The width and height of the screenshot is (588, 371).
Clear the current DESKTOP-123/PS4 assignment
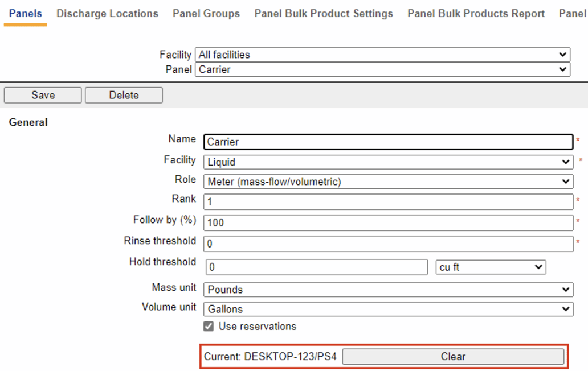click(x=453, y=356)
